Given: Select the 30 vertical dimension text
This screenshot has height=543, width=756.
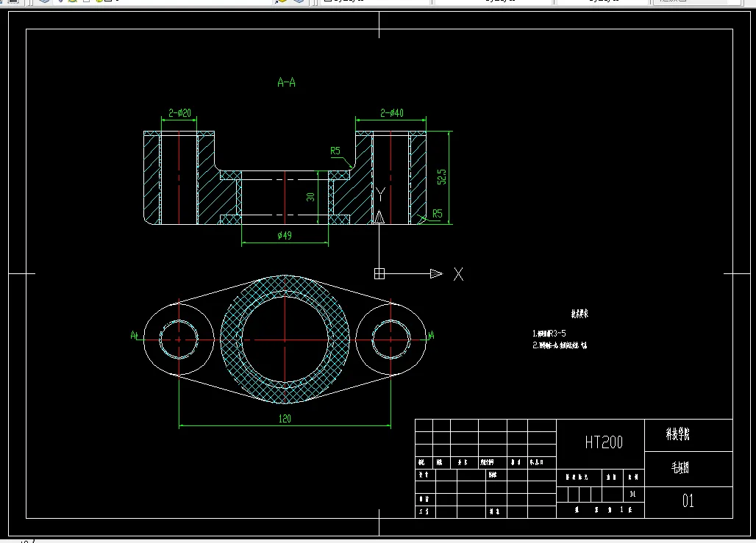Looking at the screenshot, I should coord(310,197).
